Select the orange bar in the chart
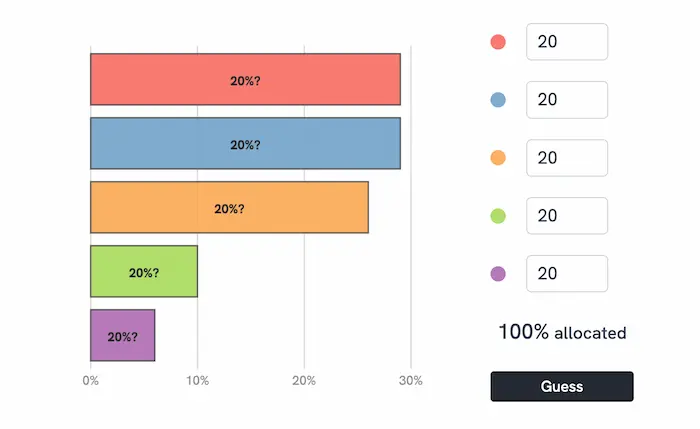 click(229, 207)
